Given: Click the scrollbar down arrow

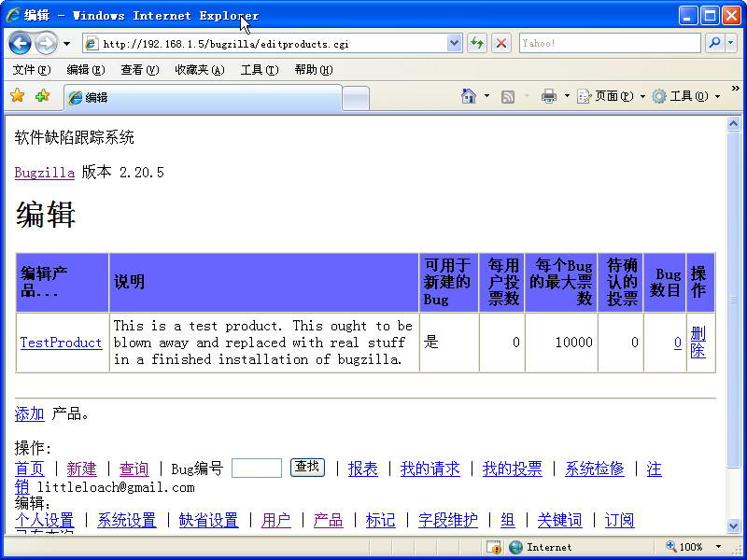Looking at the screenshot, I should [x=734, y=525].
